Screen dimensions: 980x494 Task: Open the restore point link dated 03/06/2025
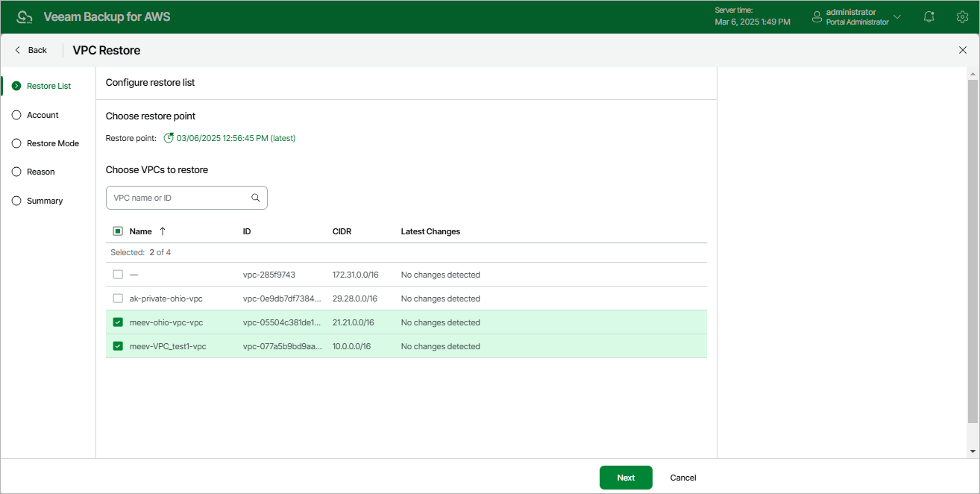coord(234,138)
